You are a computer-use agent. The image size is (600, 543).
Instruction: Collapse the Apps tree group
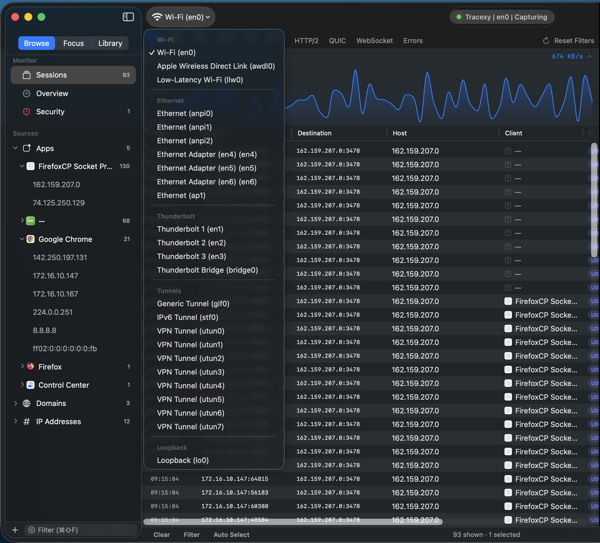[15, 148]
